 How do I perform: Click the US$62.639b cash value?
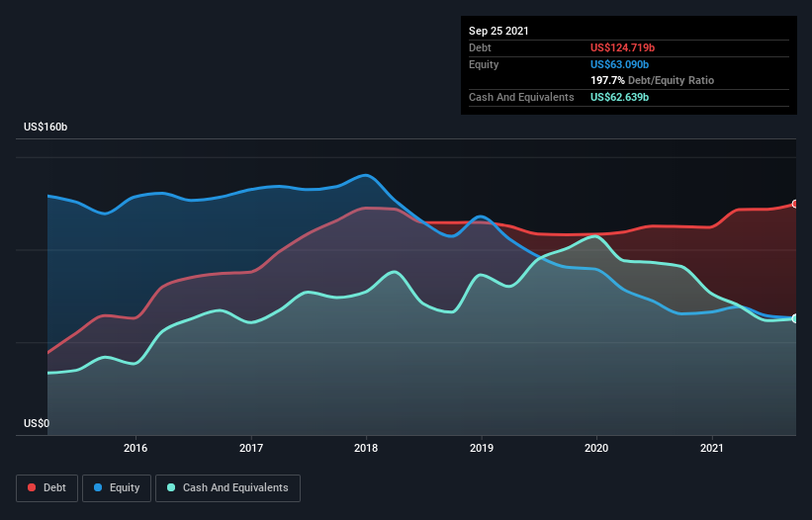[619, 97]
